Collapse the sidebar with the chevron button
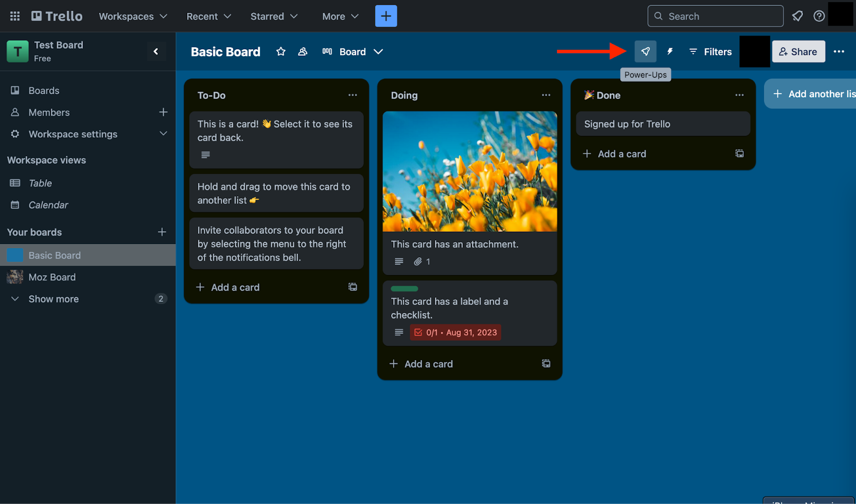Screen dimensions: 856x504 [156, 51]
